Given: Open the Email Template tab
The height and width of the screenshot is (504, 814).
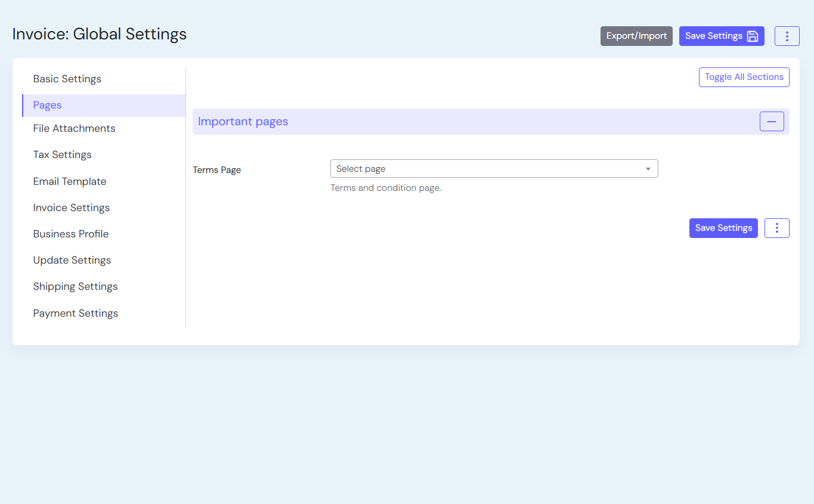Looking at the screenshot, I should pyautogui.click(x=70, y=181).
